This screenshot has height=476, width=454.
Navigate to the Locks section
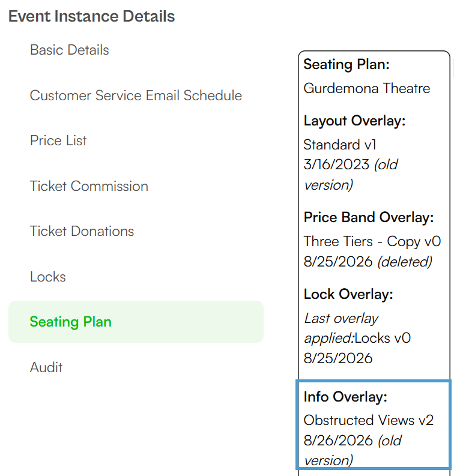click(x=47, y=277)
